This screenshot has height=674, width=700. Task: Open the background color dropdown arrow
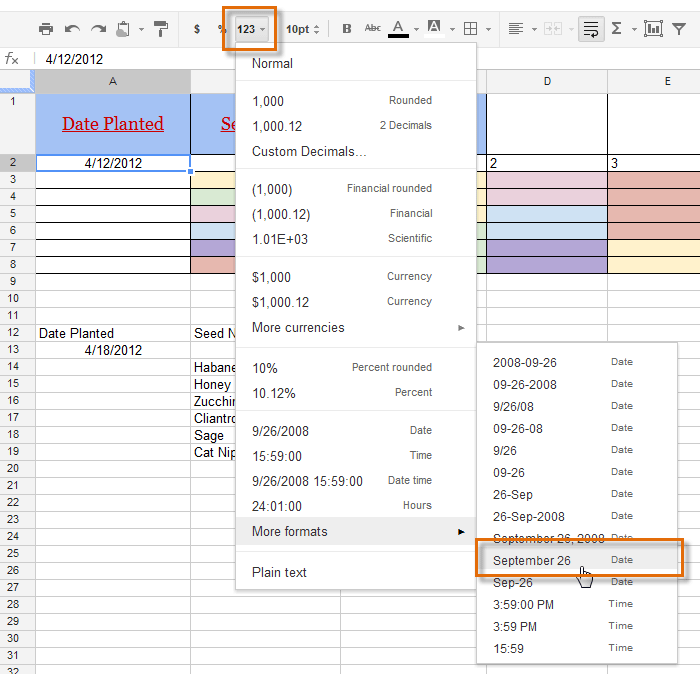452,29
